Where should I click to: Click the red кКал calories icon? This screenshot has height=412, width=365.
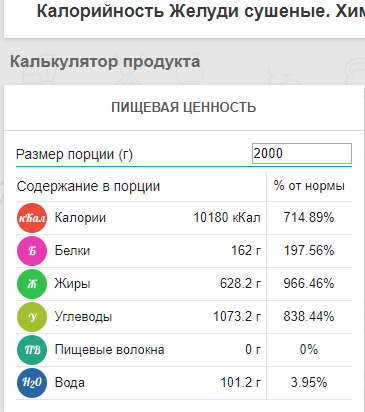tap(32, 218)
